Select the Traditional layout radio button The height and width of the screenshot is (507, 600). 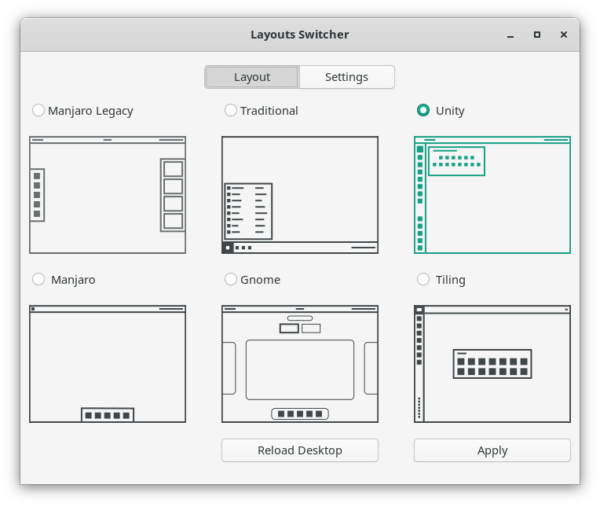[230, 110]
